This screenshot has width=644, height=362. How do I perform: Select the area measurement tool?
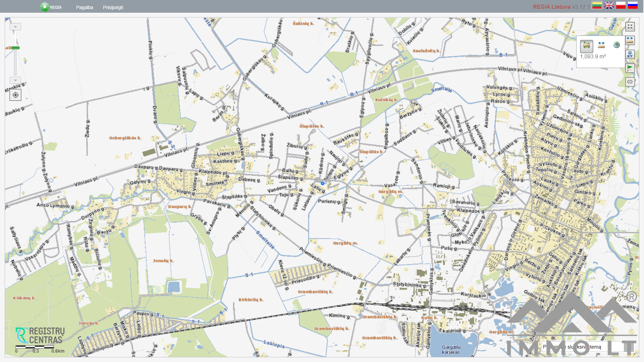point(586,46)
